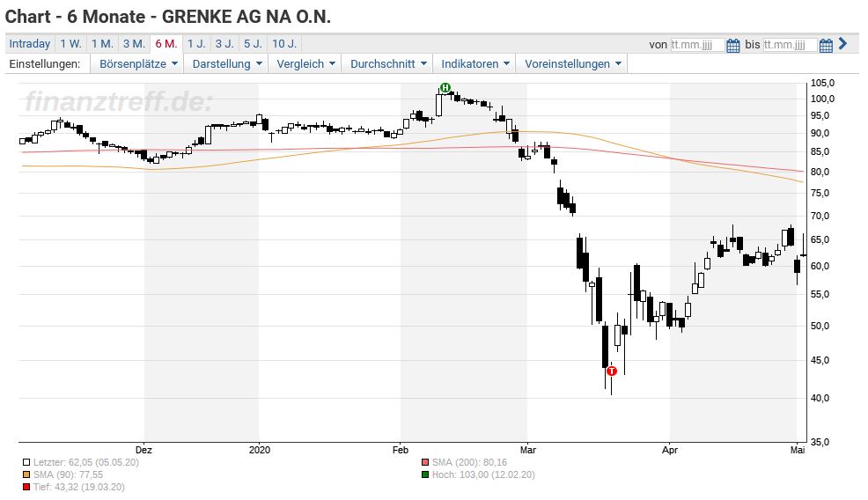868x500 pixels.
Task: Switch to the Intraday tab
Action: pos(30,44)
